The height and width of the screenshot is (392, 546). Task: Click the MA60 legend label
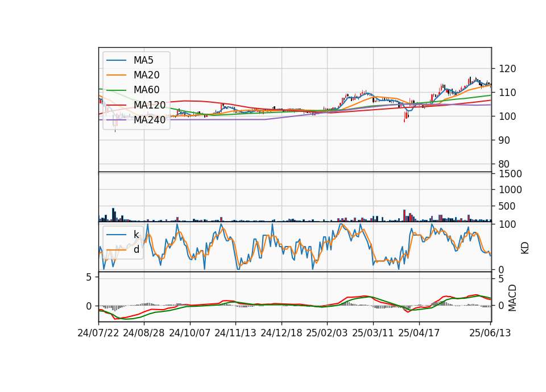click(x=146, y=90)
